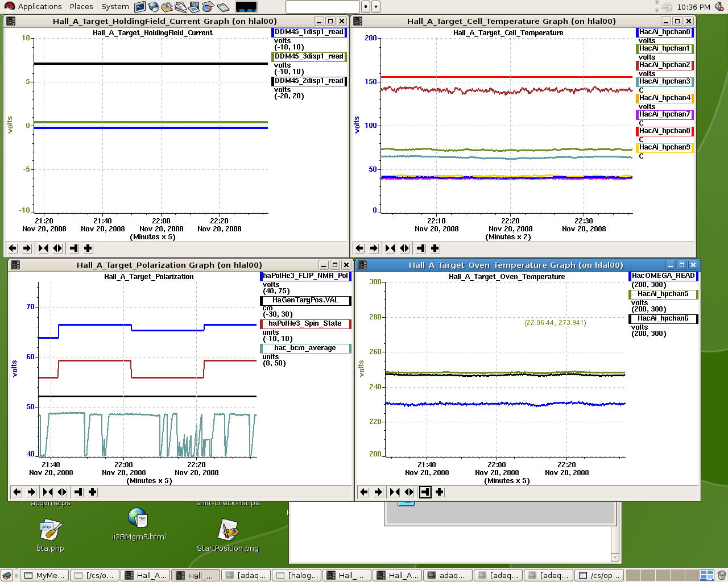Open ii2BMgmR.html desktop file
This screenshot has height=582, width=728.
click(139, 525)
